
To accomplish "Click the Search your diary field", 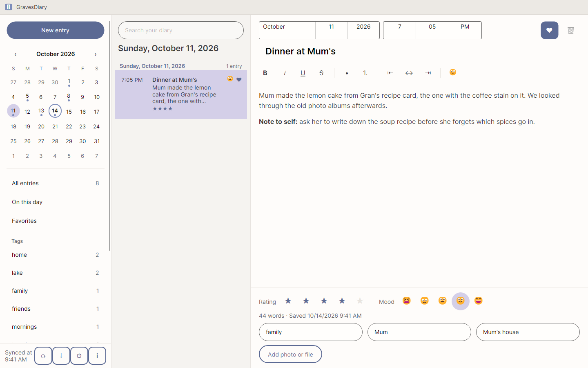I will pyautogui.click(x=181, y=30).
